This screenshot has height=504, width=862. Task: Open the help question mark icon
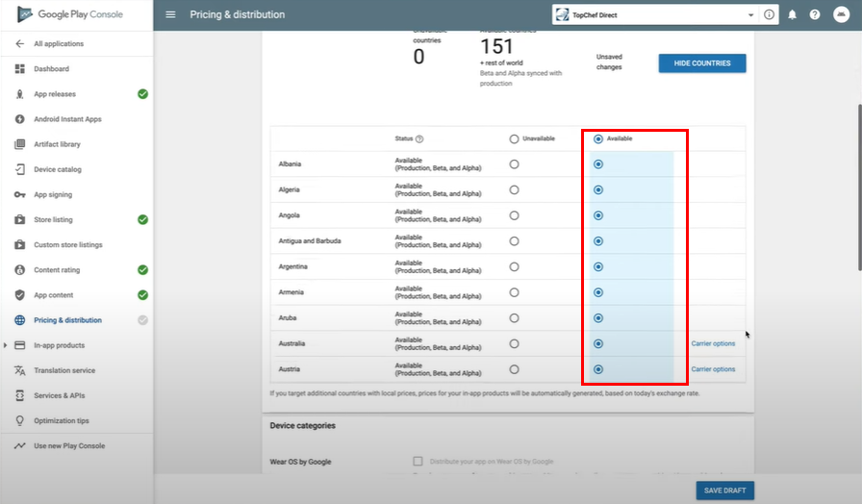click(815, 14)
